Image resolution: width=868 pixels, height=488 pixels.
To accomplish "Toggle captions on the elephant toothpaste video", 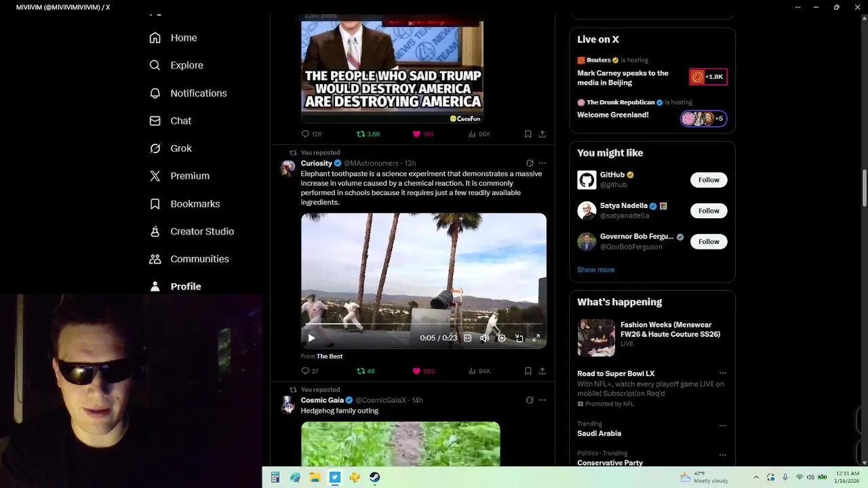I will 467,338.
